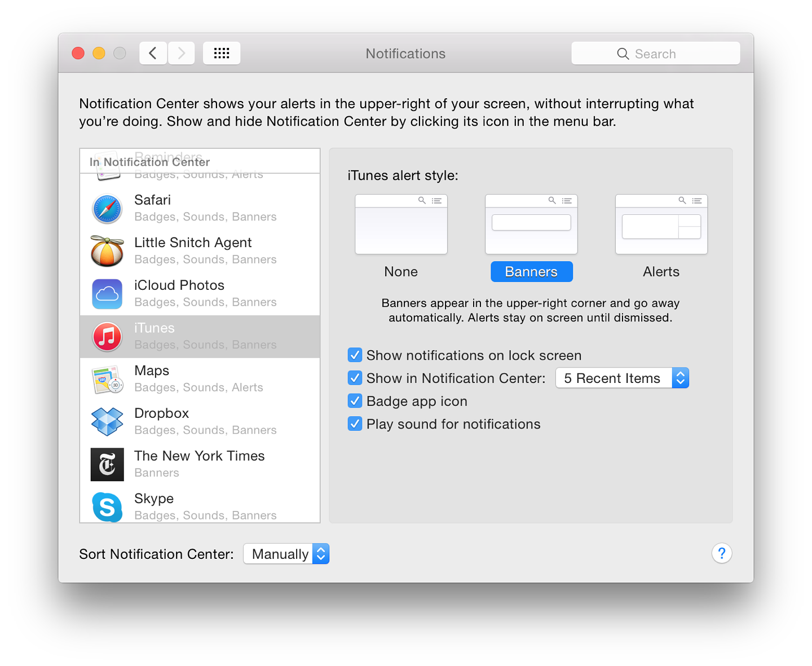Select iCloud Photos row
This screenshot has width=812, height=666.
[x=200, y=294]
